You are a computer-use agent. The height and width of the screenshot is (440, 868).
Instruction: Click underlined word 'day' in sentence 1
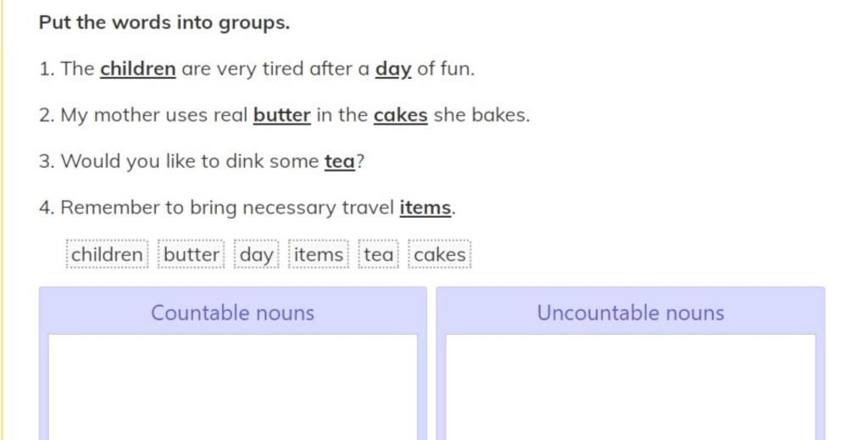393,70
